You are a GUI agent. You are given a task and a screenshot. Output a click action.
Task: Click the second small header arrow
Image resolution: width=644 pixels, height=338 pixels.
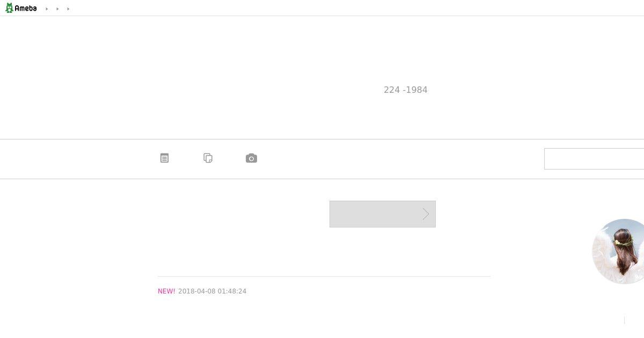pyautogui.click(x=57, y=9)
